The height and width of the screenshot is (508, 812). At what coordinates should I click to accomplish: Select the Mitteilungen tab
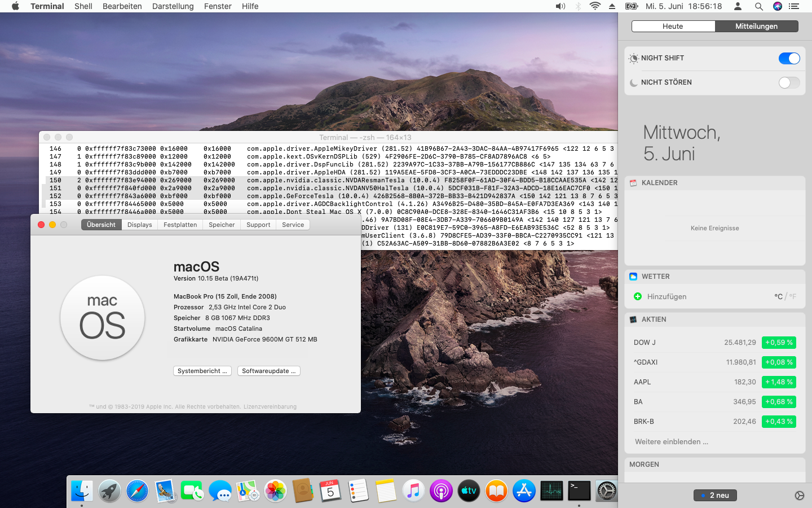click(x=757, y=27)
